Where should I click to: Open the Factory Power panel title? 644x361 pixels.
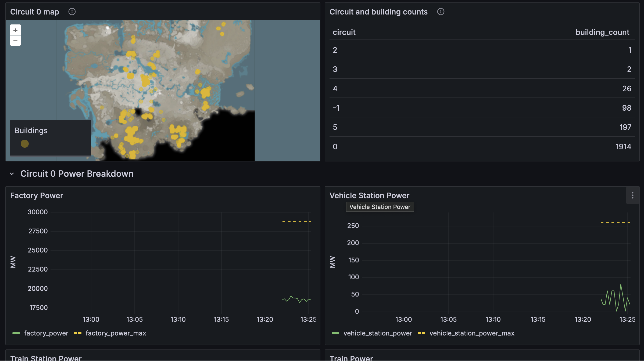[x=37, y=196]
